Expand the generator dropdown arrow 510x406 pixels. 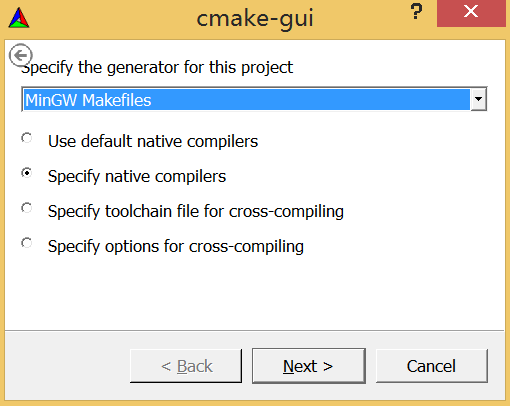point(479,99)
